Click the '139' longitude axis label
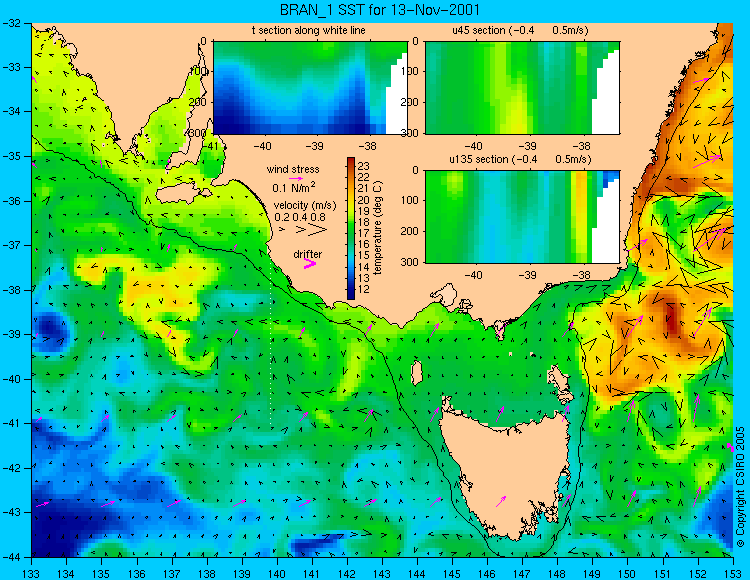 coord(242,574)
